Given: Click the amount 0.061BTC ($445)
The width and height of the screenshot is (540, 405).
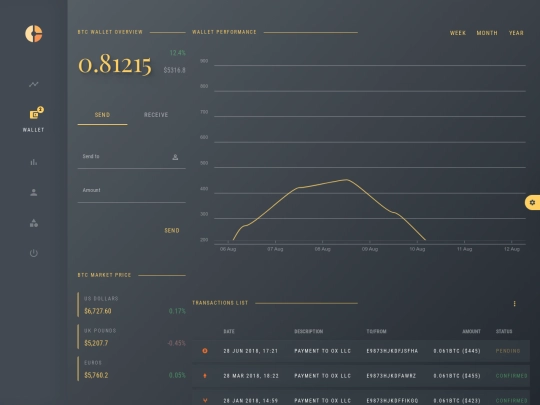Looking at the screenshot, I should click(x=457, y=351).
